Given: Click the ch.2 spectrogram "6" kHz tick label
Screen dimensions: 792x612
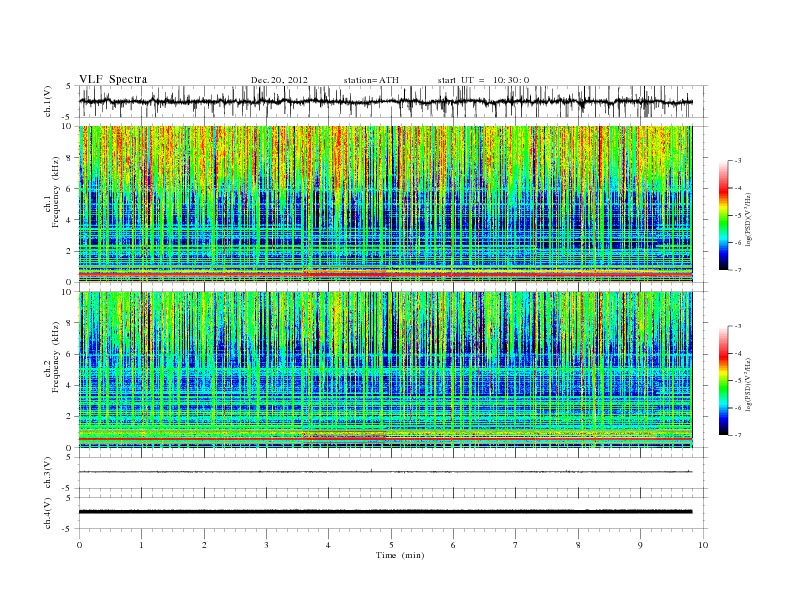Looking at the screenshot, I should point(69,354).
